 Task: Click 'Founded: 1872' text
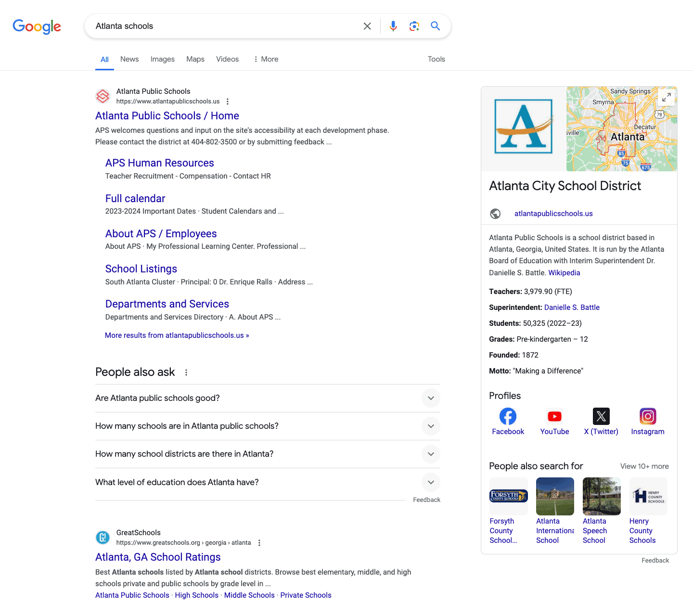click(513, 355)
